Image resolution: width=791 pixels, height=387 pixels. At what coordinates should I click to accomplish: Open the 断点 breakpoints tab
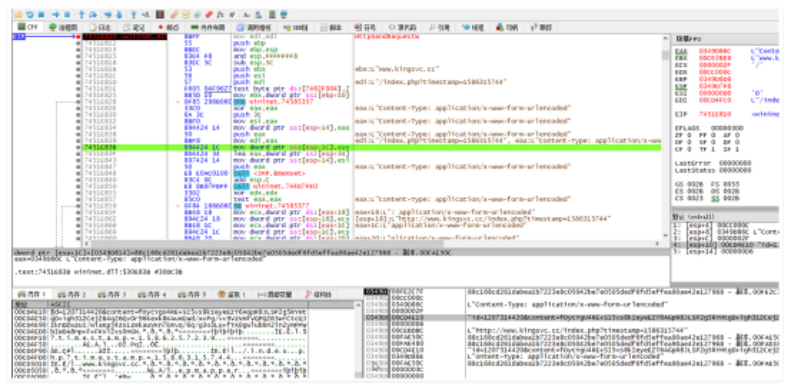(x=169, y=27)
